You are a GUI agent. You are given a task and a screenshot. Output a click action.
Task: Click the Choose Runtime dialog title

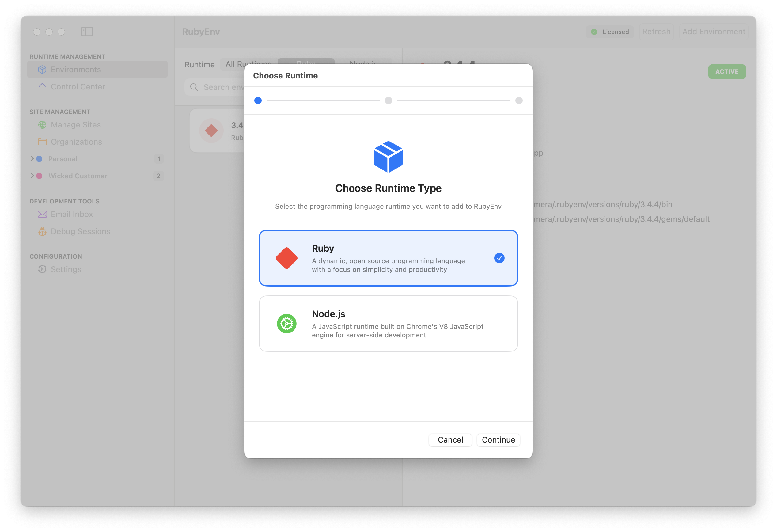(x=285, y=76)
